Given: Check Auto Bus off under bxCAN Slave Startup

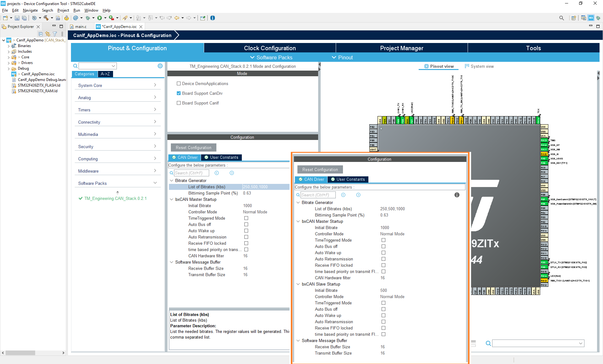Looking at the screenshot, I should (x=383, y=309).
